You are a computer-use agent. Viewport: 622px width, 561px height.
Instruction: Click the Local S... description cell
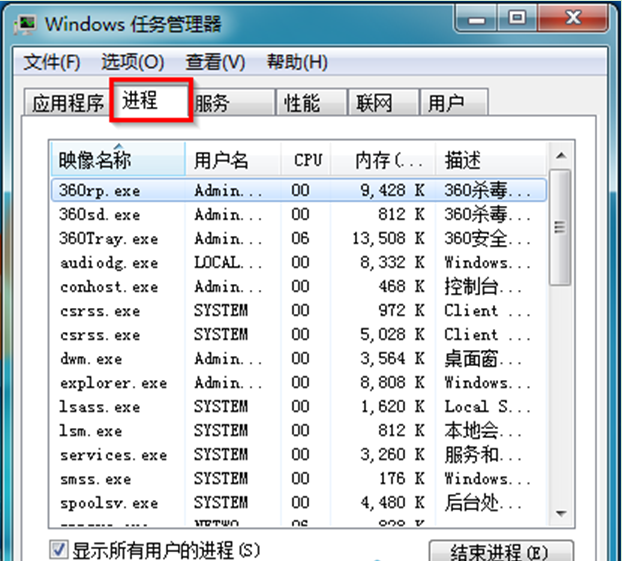point(487,407)
